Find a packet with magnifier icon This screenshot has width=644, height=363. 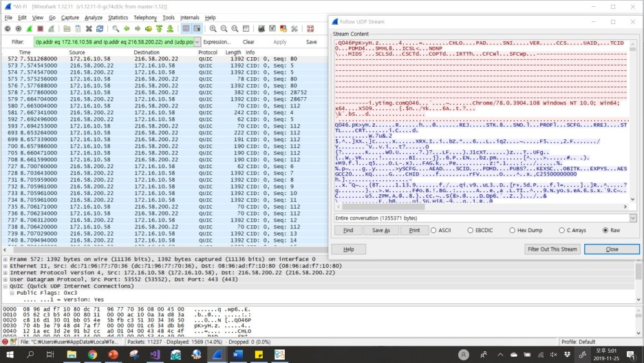(x=116, y=29)
